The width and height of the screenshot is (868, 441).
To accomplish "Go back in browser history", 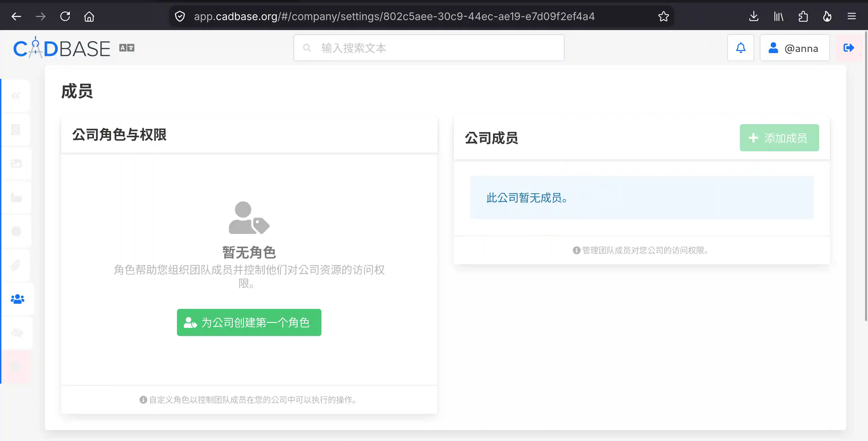I will [16, 16].
